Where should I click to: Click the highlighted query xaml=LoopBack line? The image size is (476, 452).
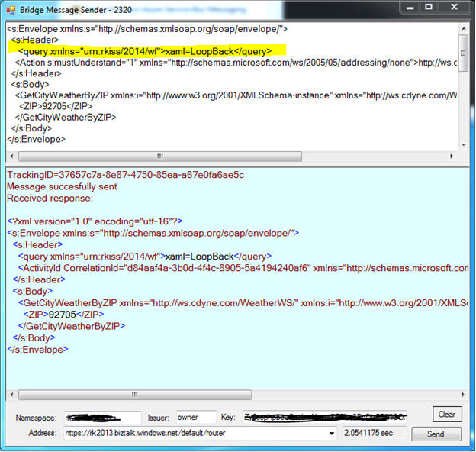point(145,51)
